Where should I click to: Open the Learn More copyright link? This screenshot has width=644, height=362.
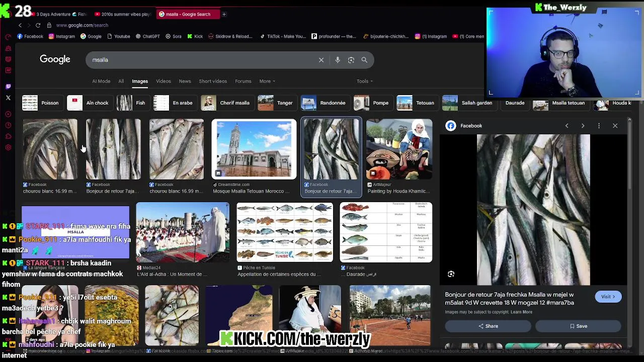click(521, 312)
